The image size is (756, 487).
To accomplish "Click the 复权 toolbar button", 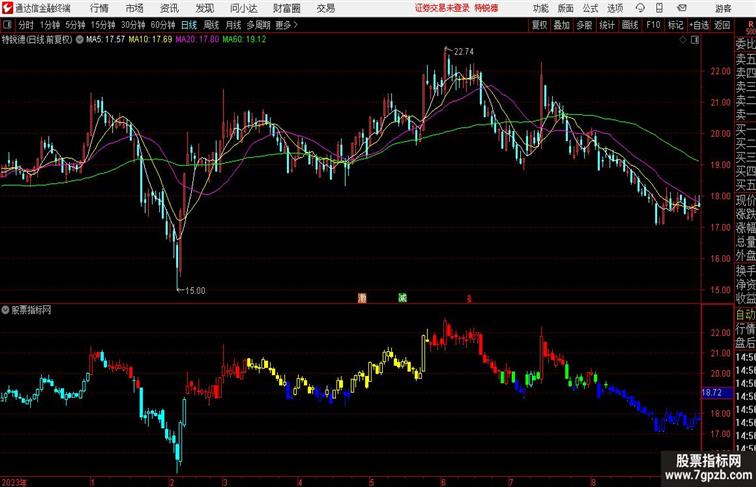I will click(539, 25).
